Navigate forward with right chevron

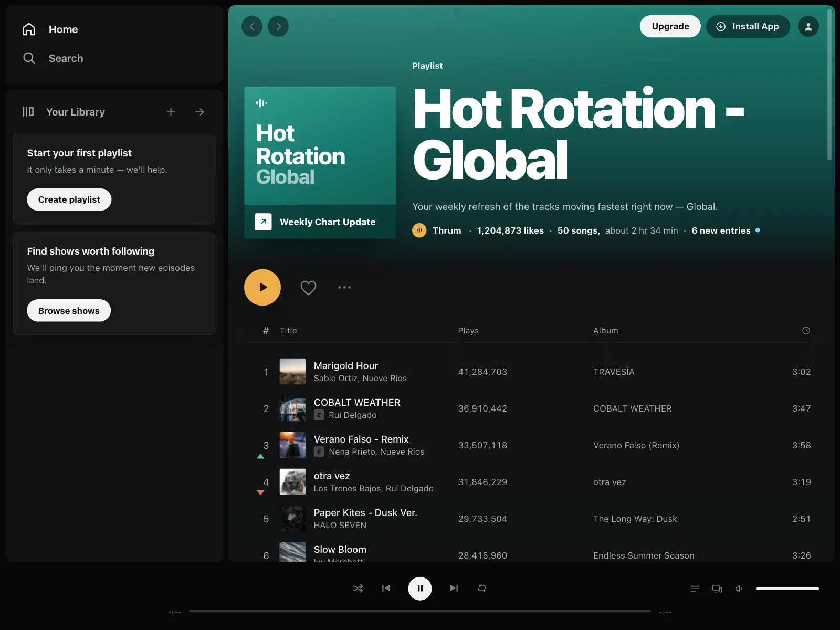click(x=278, y=26)
